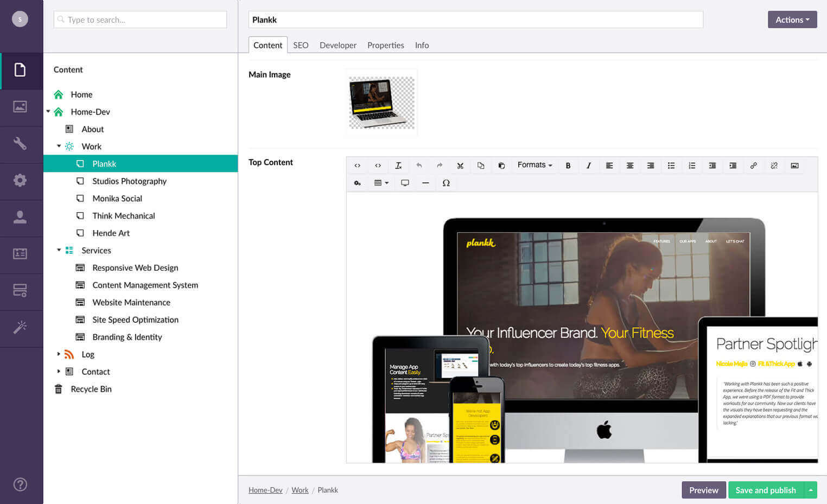Toggle italic formatting
The width and height of the screenshot is (827, 504).
click(x=589, y=165)
